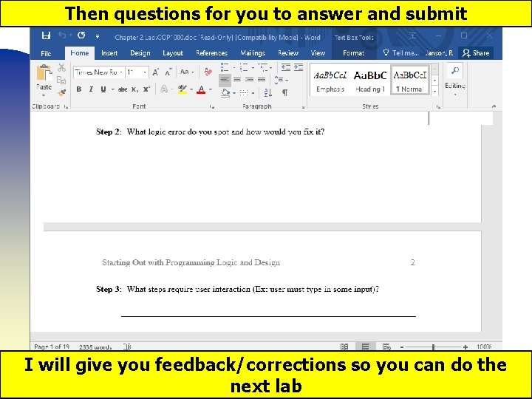Switch to the Insert tab

click(x=109, y=53)
